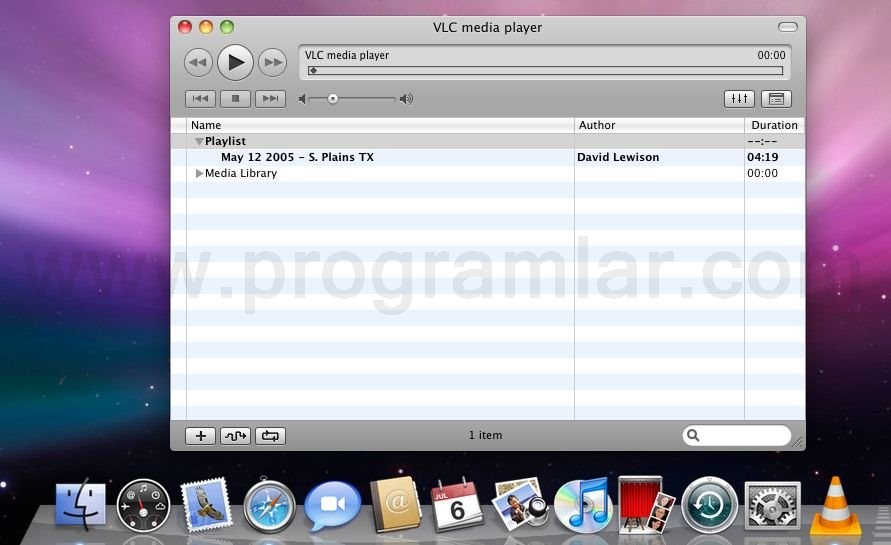
Task: Zoom VLC window with green button
Action: (x=227, y=27)
